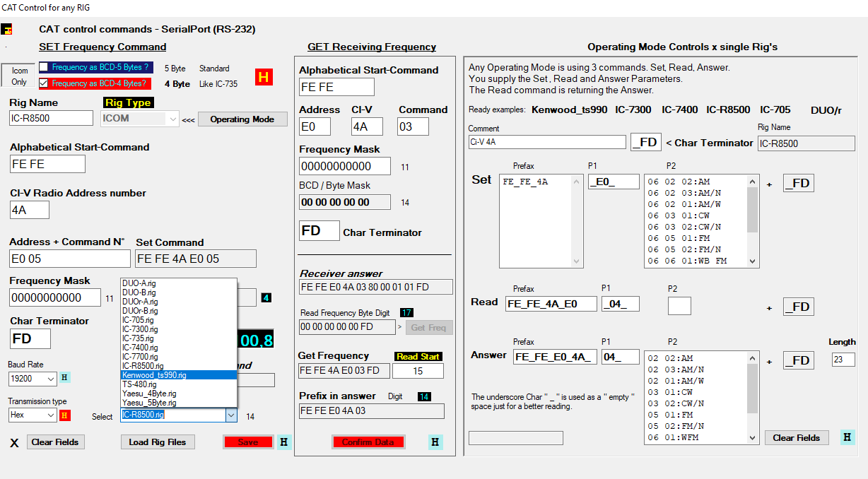Click the H help icon next to Save

[284, 442]
